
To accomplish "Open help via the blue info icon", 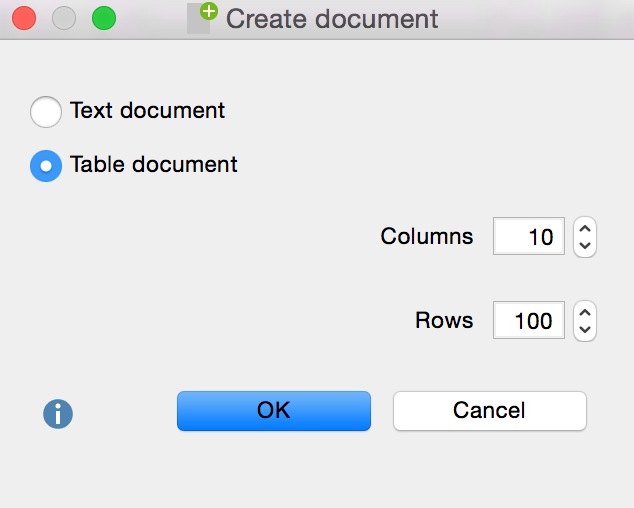I will 58,413.
